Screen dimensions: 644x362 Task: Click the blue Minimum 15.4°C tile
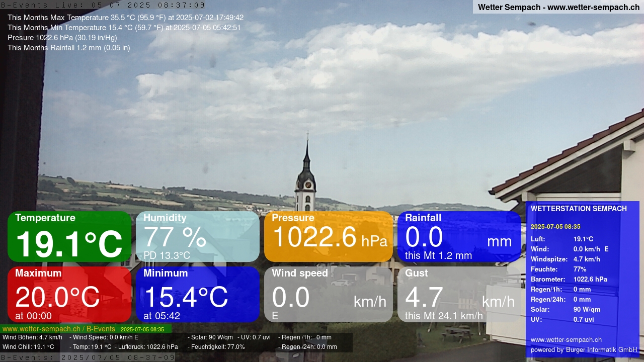(198, 294)
